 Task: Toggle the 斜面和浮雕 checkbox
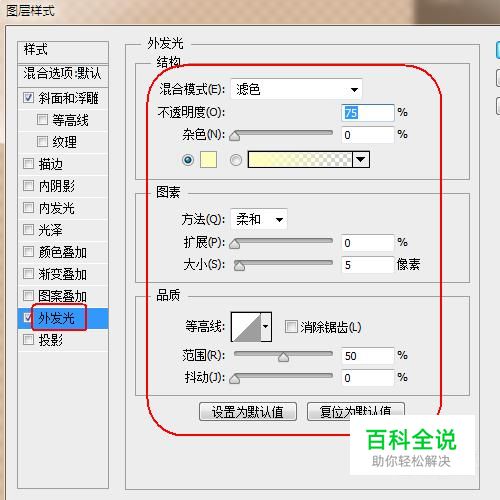coord(28,97)
